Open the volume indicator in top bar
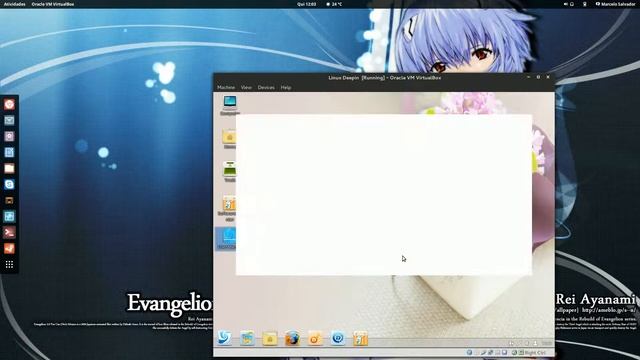This screenshot has width=640, height=360. tap(566, 4)
